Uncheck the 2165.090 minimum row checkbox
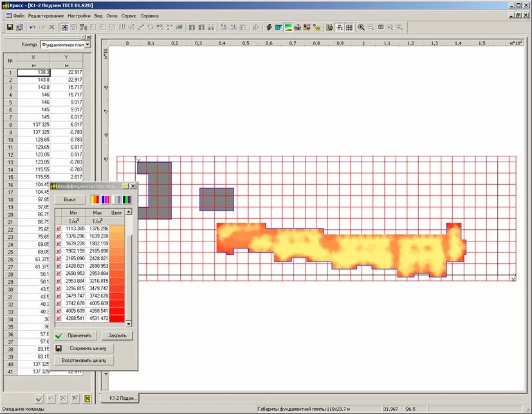Viewport: 532px width, 414px height. [59, 258]
